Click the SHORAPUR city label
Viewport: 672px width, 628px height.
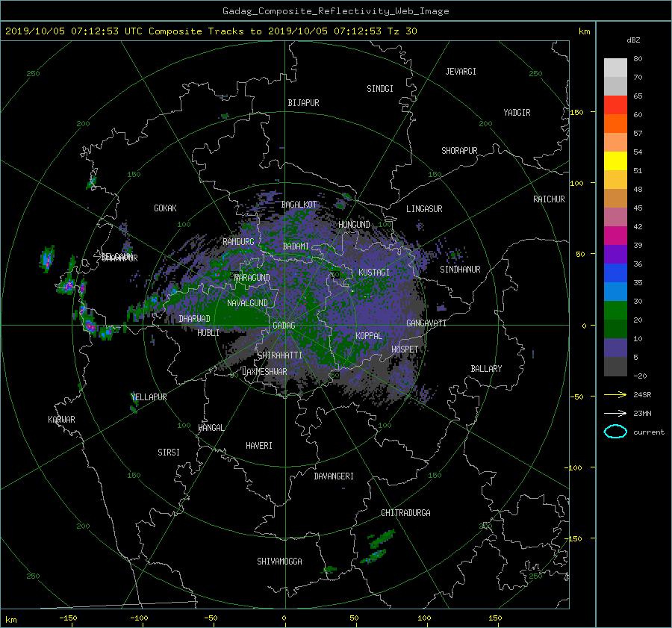pos(459,151)
